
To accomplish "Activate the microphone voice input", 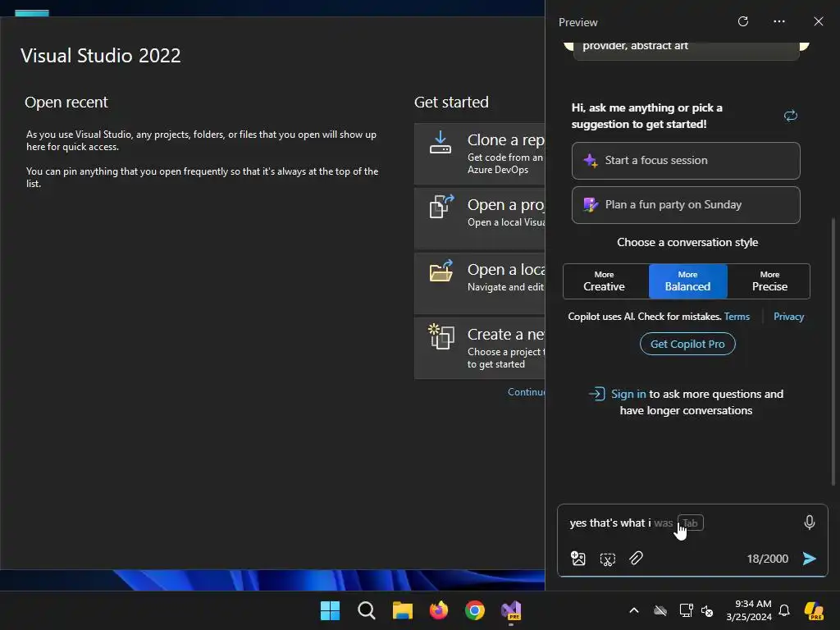I will [x=809, y=523].
